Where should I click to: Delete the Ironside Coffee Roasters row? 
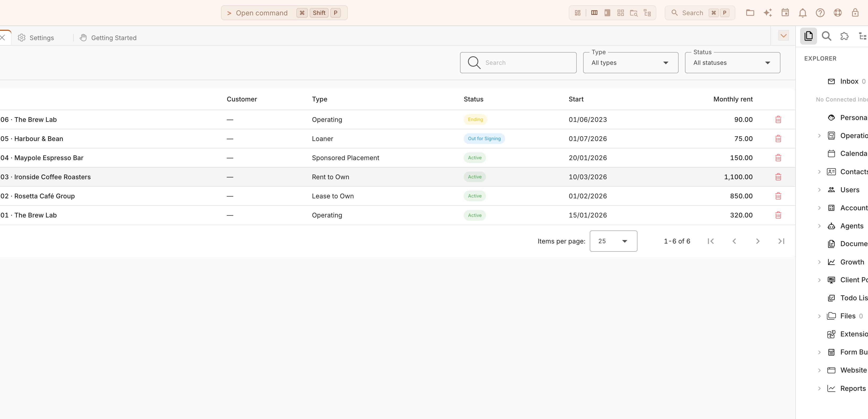[778, 177]
